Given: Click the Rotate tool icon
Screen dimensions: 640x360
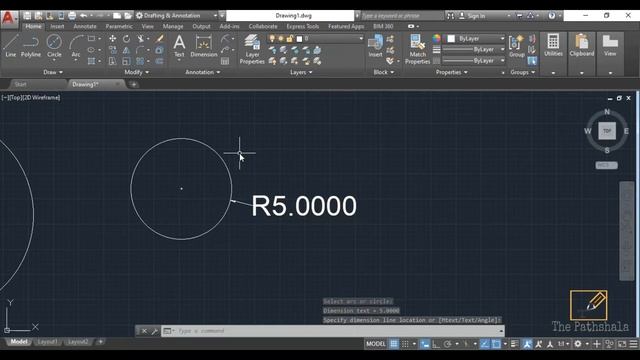Looking at the screenshot, I should pyautogui.click(x=127, y=39).
